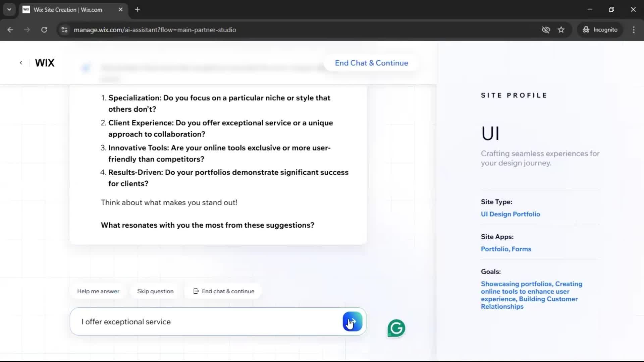Click the SITE PROFILE heading

514,96
